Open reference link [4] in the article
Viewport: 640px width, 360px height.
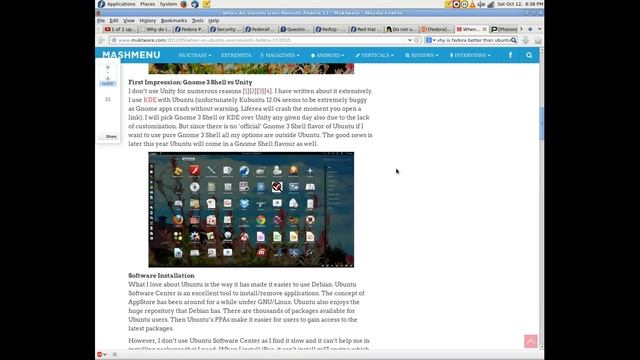[x=268, y=91]
